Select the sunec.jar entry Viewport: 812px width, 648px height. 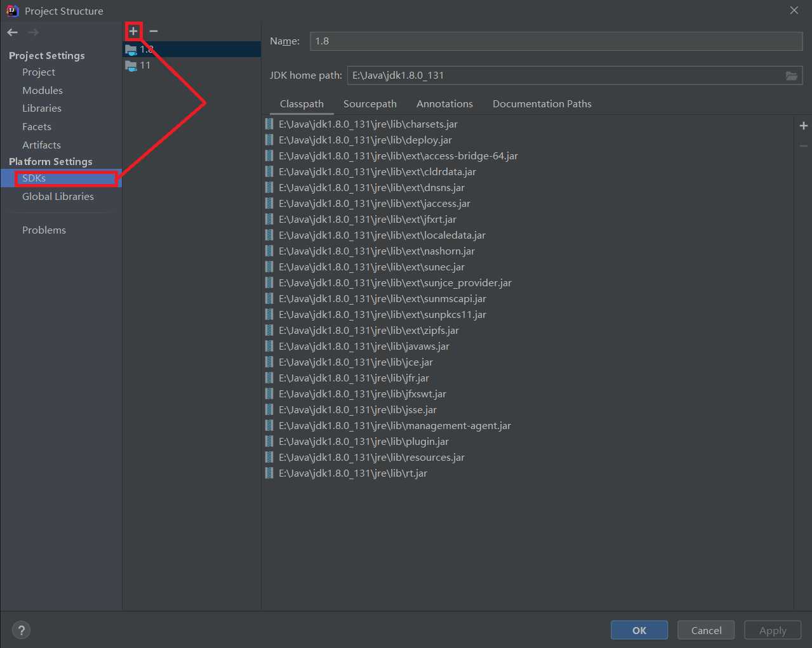click(528, 267)
